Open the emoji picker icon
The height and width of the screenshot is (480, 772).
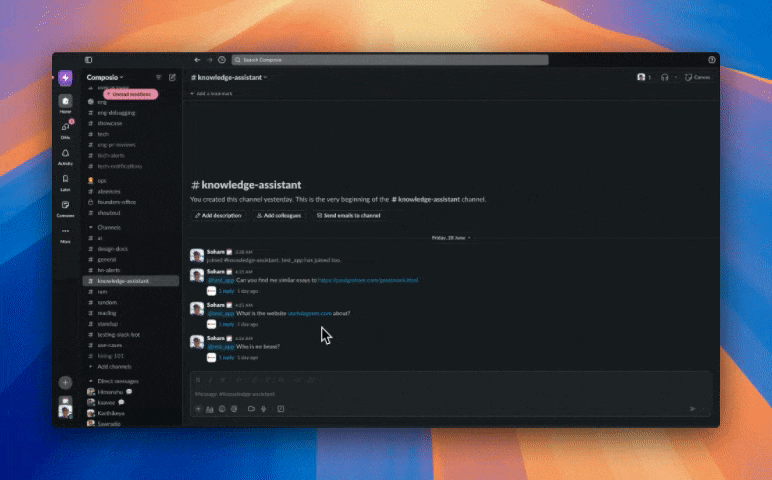click(x=222, y=409)
